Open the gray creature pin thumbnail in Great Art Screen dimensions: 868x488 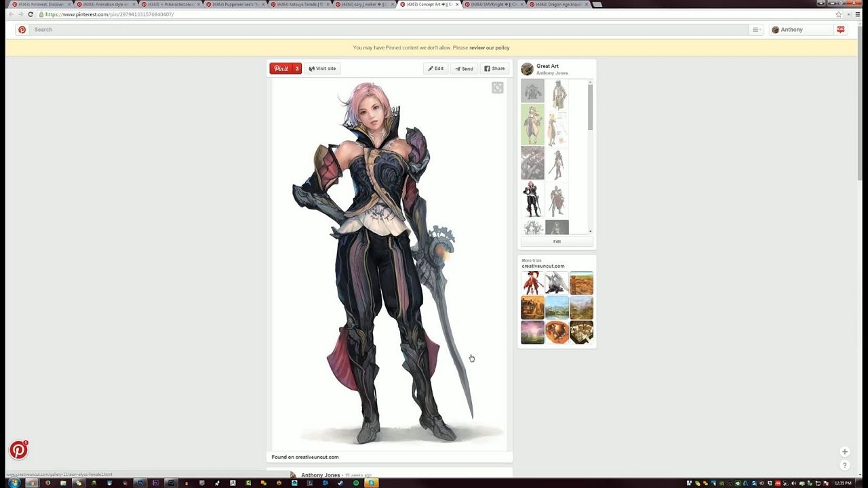(x=532, y=91)
